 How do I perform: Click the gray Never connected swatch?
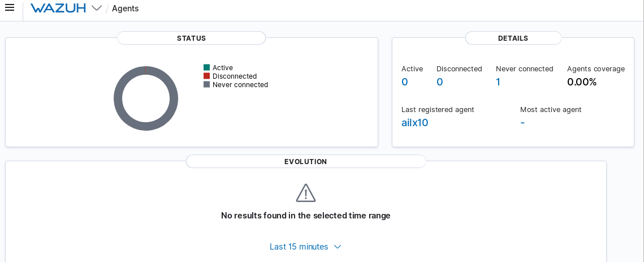(207, 84)
